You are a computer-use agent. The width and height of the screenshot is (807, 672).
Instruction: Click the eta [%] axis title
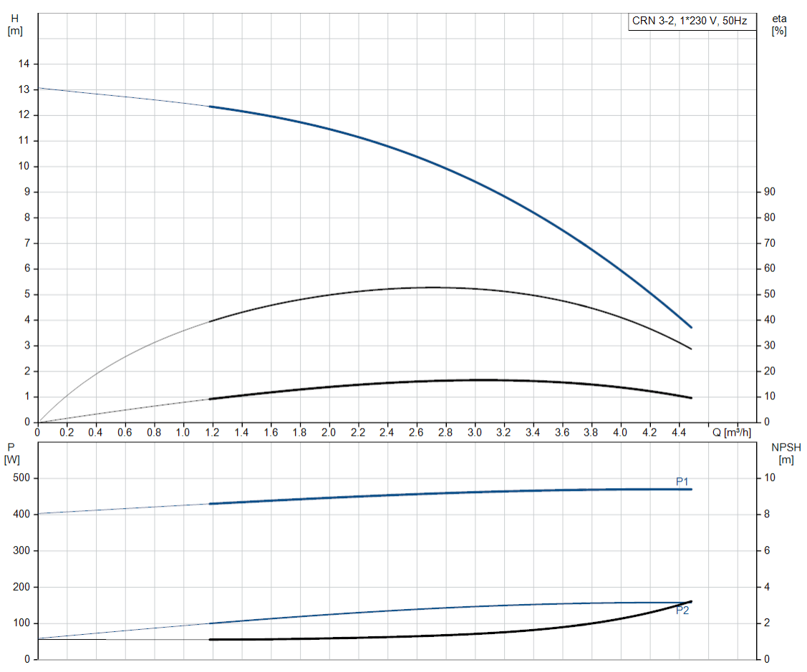(x=779, y=25)
